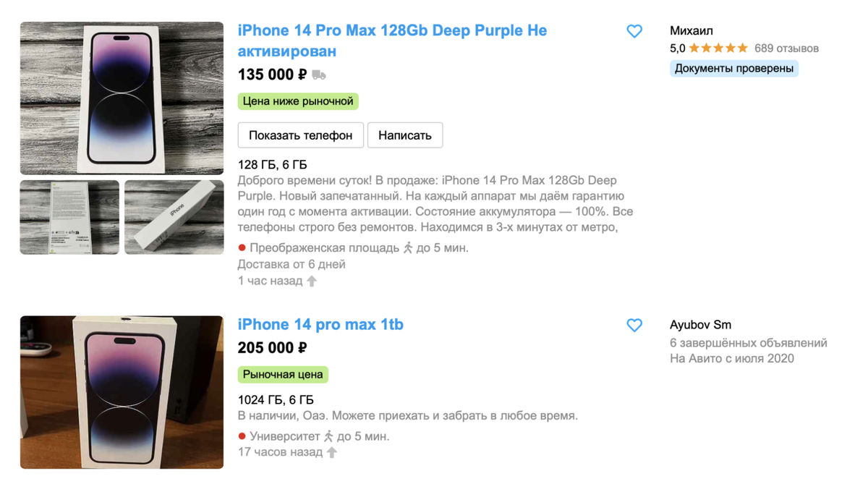868x492 pixels.
Task: Click the walking icon near Преображенская площадь
Action: (x=408, y=247)
